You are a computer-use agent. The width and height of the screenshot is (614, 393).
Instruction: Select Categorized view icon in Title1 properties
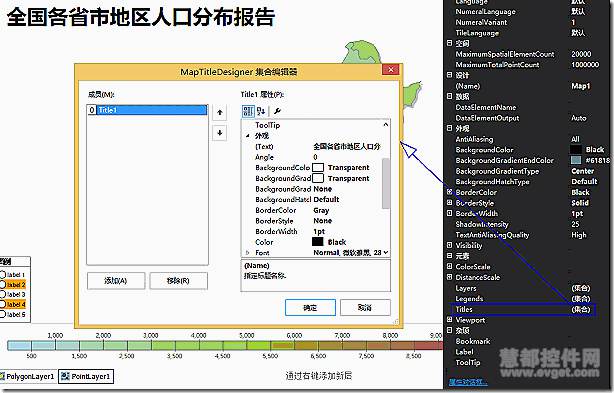(x=248, y=111)
